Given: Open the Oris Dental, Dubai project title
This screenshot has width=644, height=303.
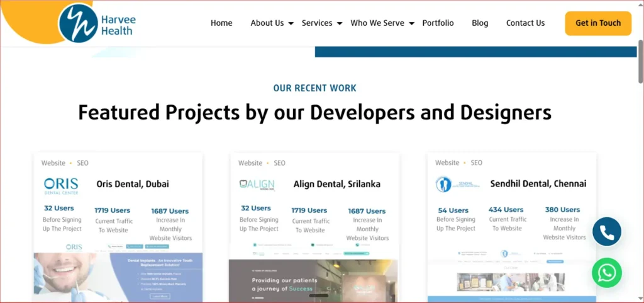Looking at the screenshot, I should coord(133,184).
